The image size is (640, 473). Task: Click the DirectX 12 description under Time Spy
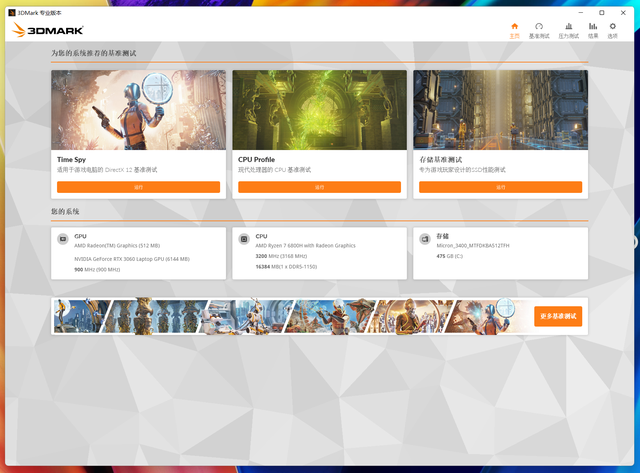pyautogui.click(x=107, y=170)
